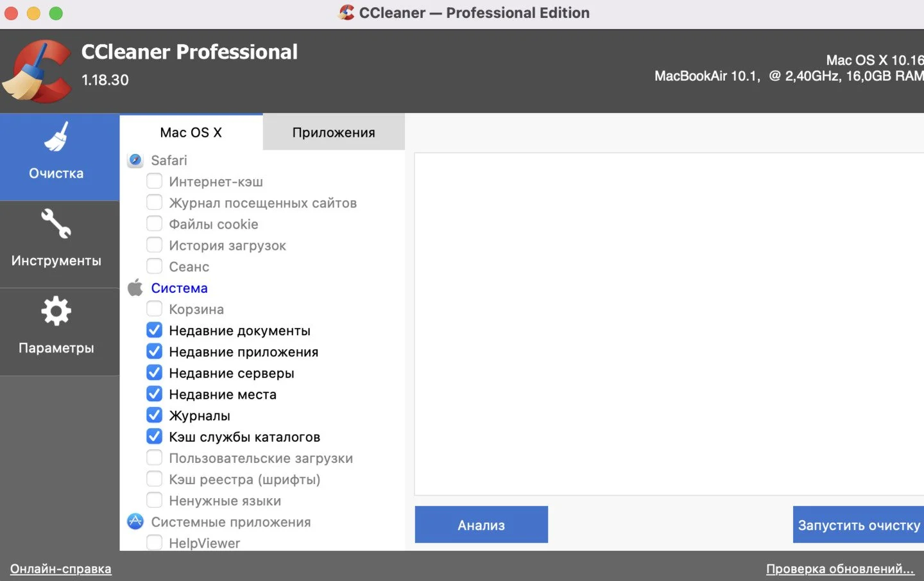Click the version number 1.18.30
Screen dimensions: 924x581
coord(105,80)
